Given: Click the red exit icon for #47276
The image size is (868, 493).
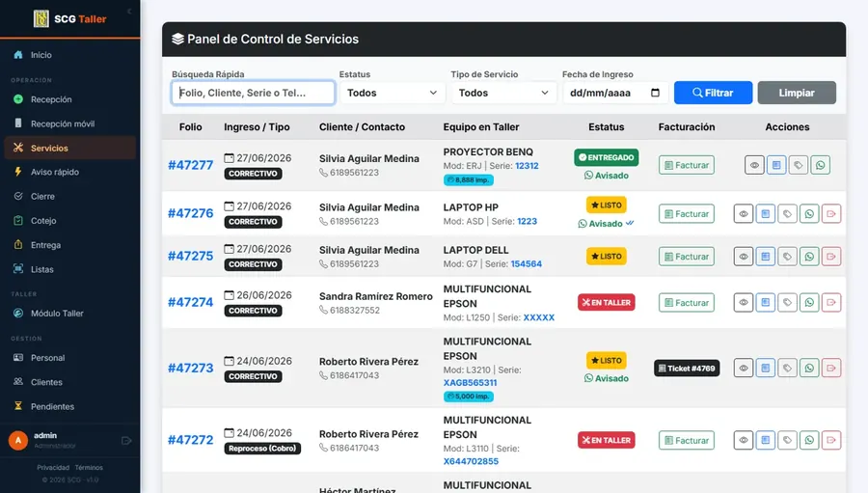Looking at the screenshot, I should [x=831, y=214].
